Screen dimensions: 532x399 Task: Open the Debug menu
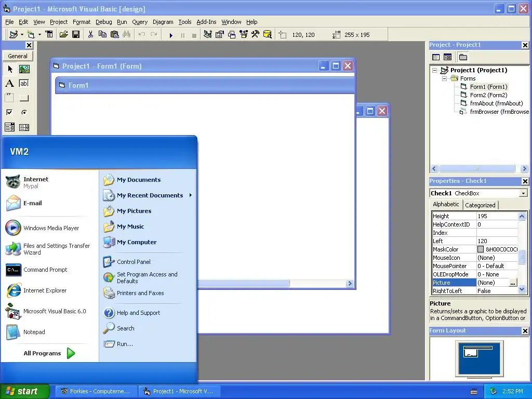(103, 22)
